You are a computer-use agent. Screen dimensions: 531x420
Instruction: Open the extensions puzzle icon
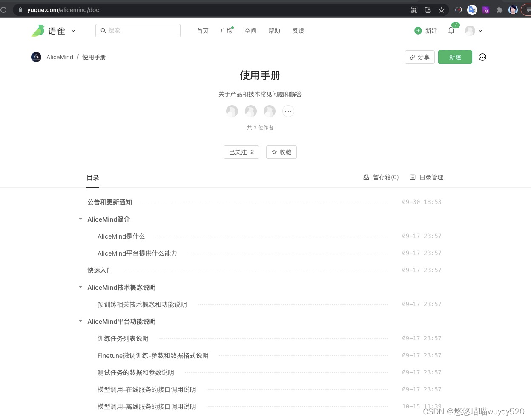(499, 10)
